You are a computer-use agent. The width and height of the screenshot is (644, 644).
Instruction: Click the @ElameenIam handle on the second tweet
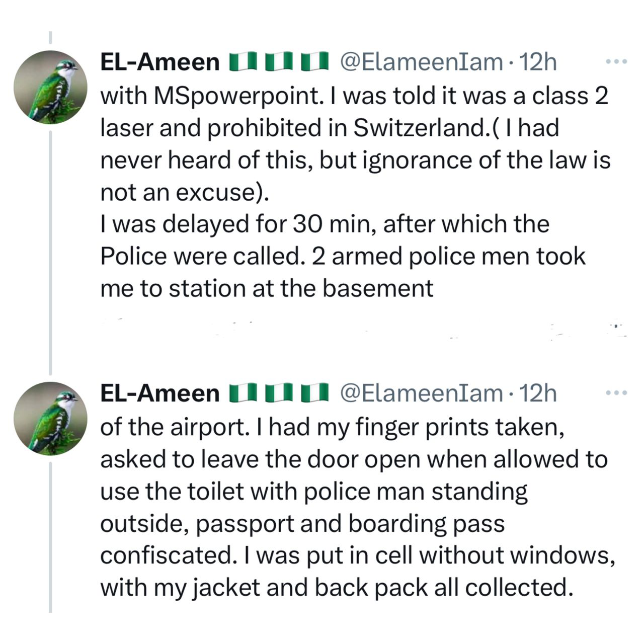coord(422,393)
